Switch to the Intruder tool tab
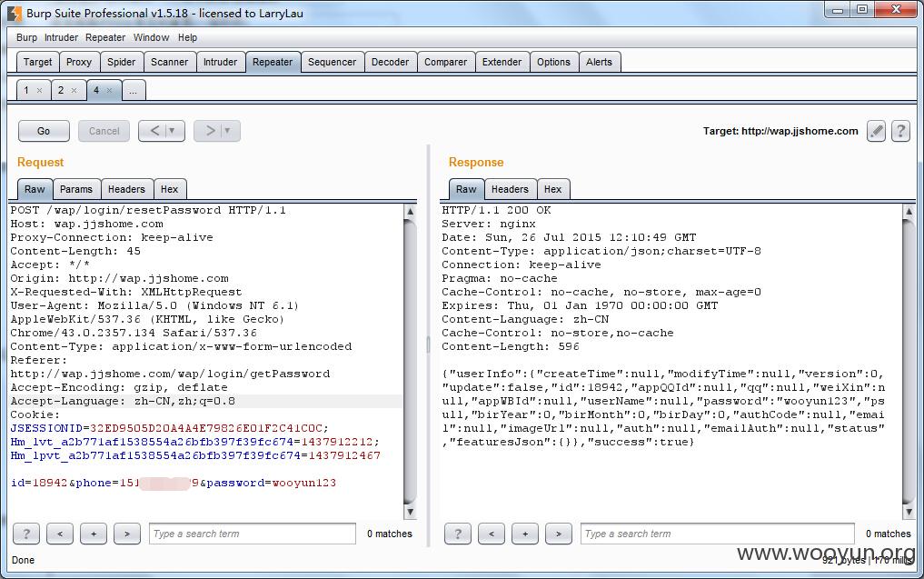The height and width of the screenshot is (579, 924). point(221,62)
